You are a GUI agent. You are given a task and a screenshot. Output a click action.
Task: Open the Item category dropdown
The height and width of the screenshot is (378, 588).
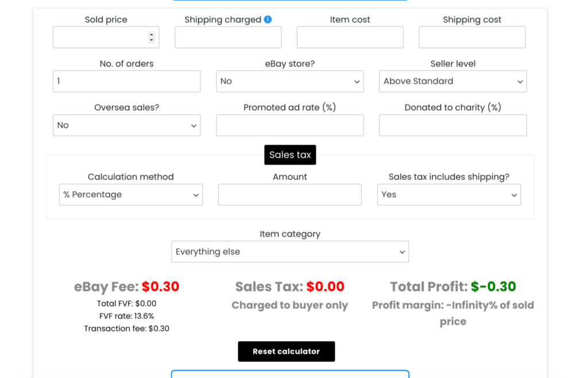pyautogui.click(x=289, y=252)
